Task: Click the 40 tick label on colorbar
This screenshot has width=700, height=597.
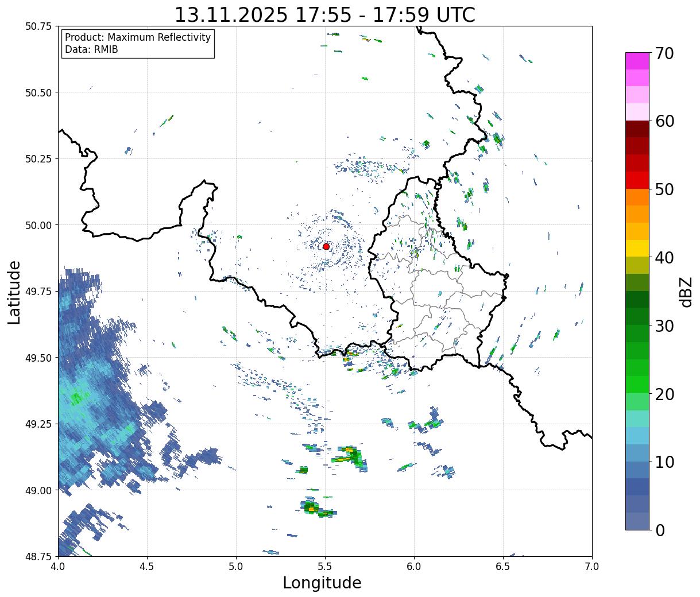Action: tap(664, 258)
